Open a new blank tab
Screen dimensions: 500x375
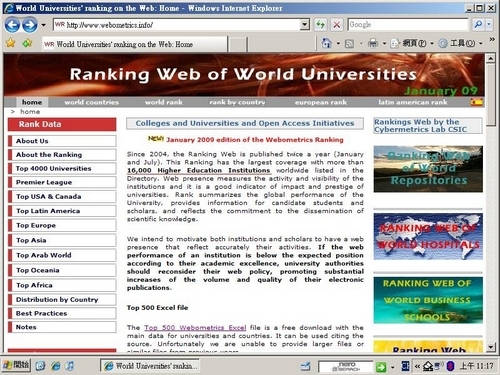(238, 44)
